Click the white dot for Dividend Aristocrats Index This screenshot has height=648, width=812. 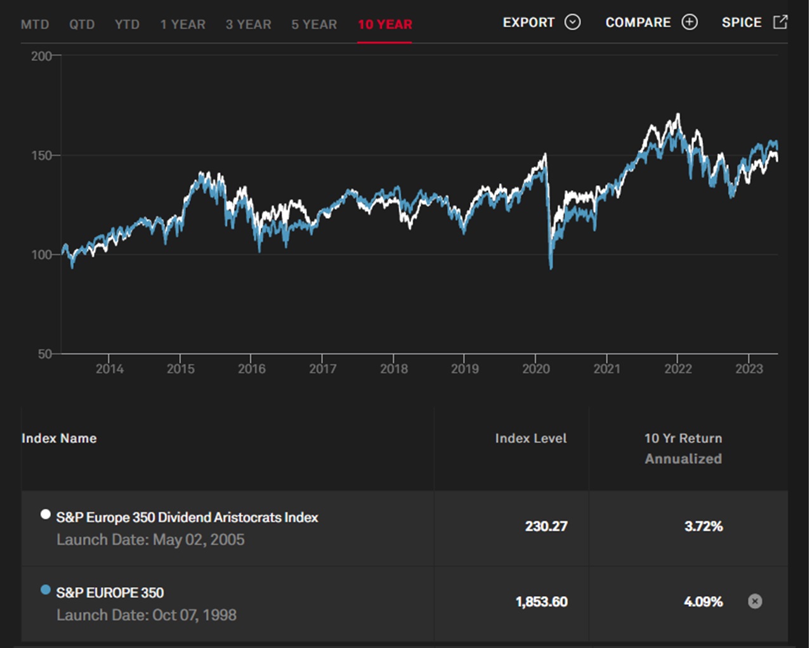coord(46,514)
